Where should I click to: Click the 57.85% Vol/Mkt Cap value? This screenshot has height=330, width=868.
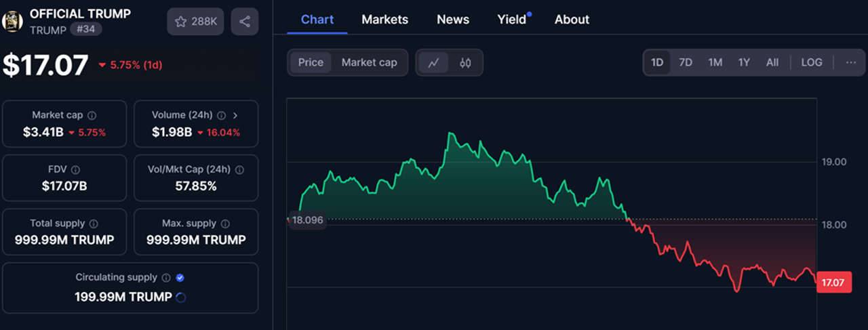(196, 186)
